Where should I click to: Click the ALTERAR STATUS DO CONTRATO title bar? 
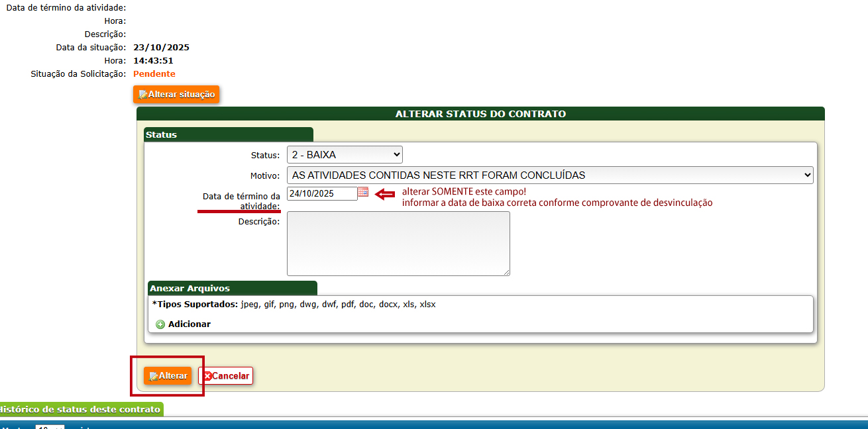480,114
